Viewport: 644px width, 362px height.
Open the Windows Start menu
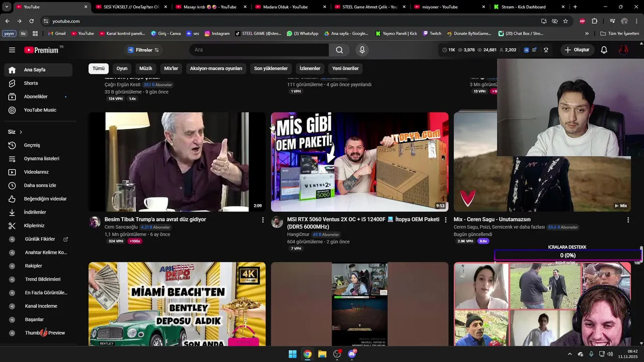(x=292, y=354)
